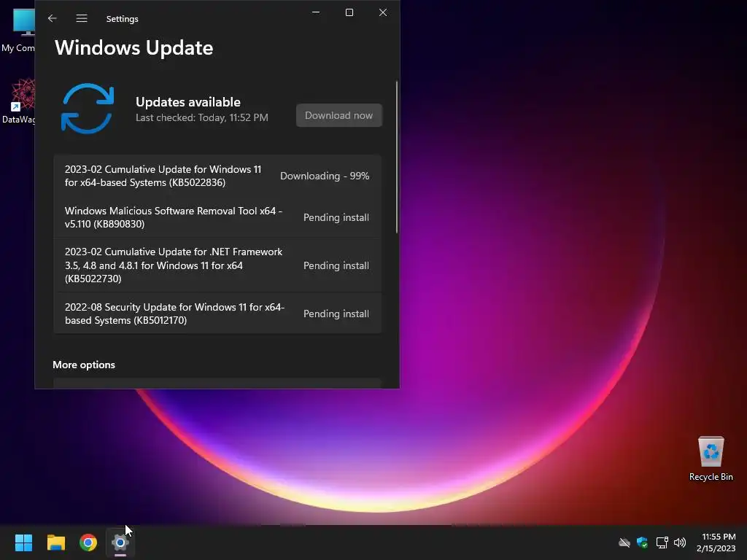Go back using the Settings back arrow
Screen dimensions: 747x560
(x=53, y=18)
